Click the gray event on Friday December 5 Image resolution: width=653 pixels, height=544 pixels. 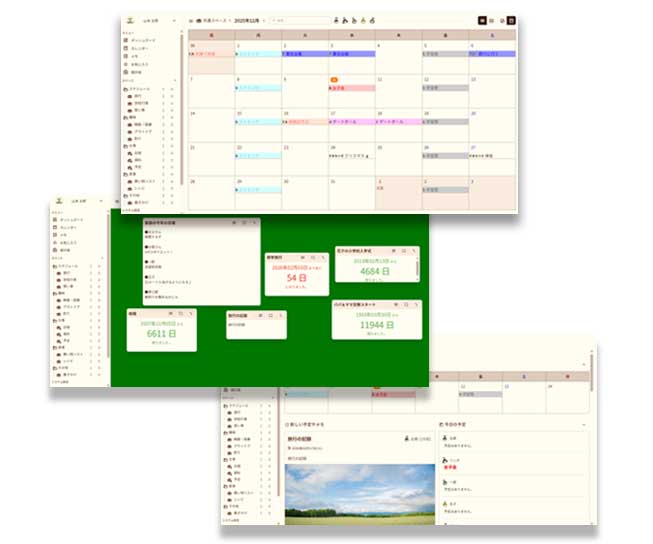[x=444, y=54]
